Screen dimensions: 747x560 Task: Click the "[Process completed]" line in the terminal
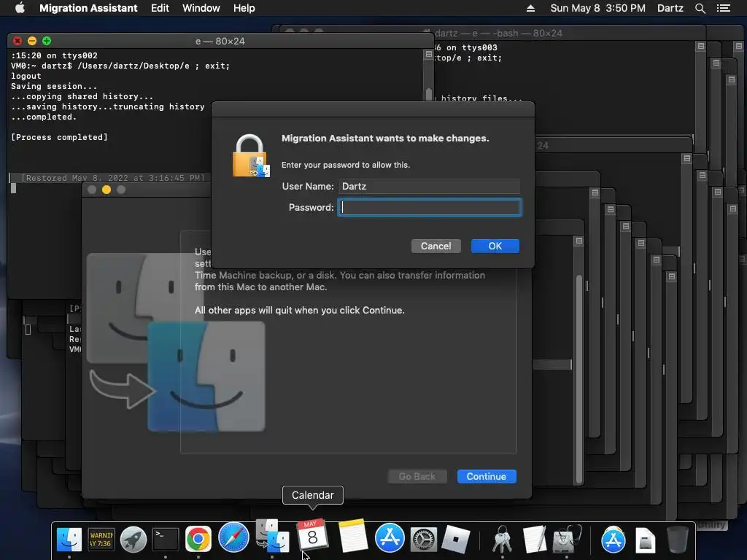click(x=59, y=137)
